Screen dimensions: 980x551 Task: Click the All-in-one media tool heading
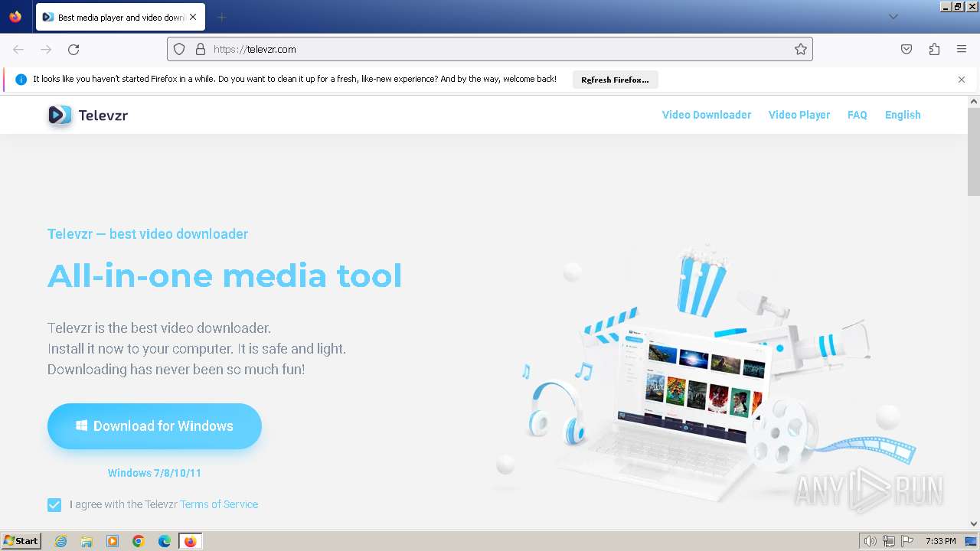tap(224, 276)
